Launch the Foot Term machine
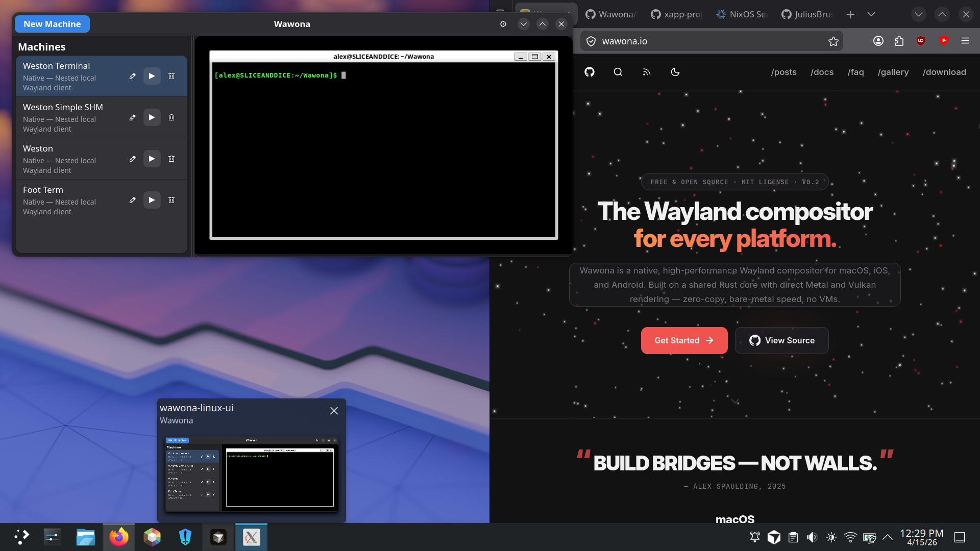Screen dimensions: 980x551 click(152, 200)
